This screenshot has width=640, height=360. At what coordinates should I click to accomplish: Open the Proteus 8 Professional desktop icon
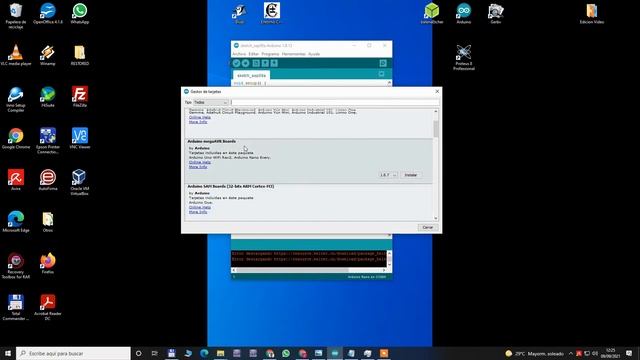point(464,58)
